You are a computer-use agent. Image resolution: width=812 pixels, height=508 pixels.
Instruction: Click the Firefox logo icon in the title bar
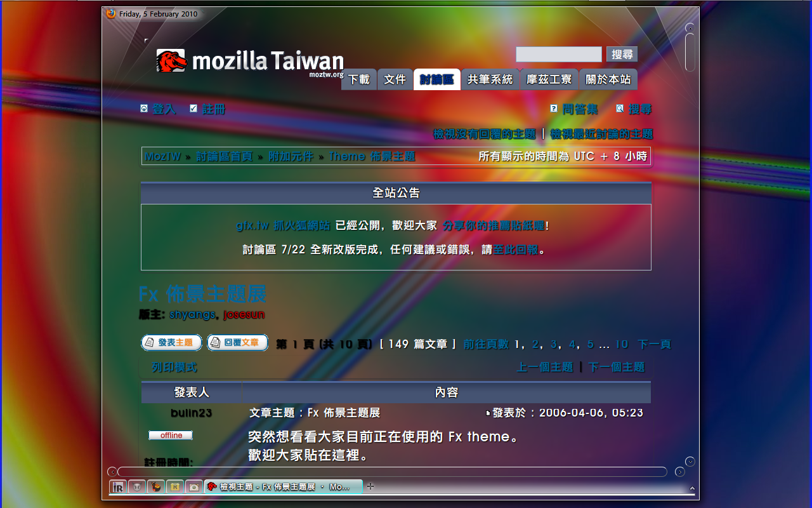(x=112, y=14)
